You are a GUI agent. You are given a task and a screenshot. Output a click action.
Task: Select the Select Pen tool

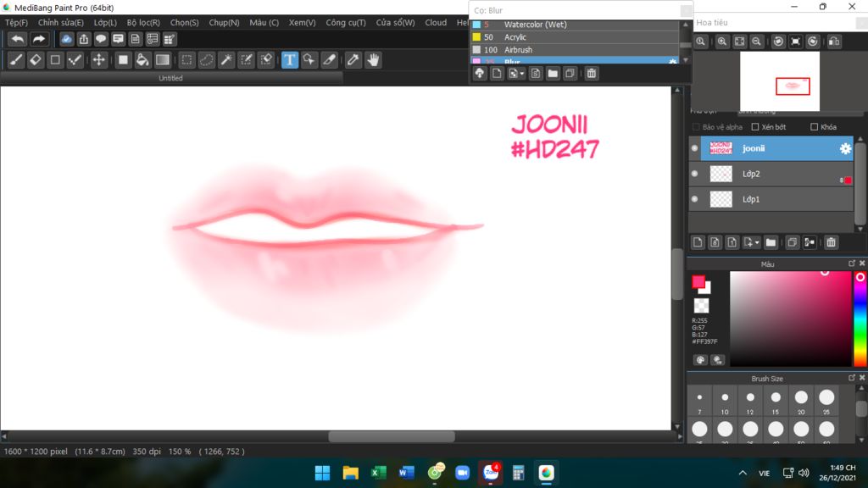coord(247,60)
